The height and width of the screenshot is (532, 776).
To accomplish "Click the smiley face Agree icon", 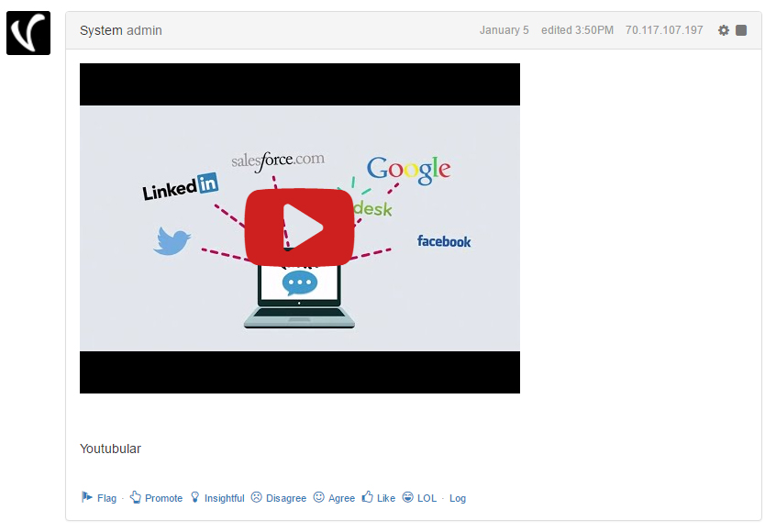I will [318, 497].
